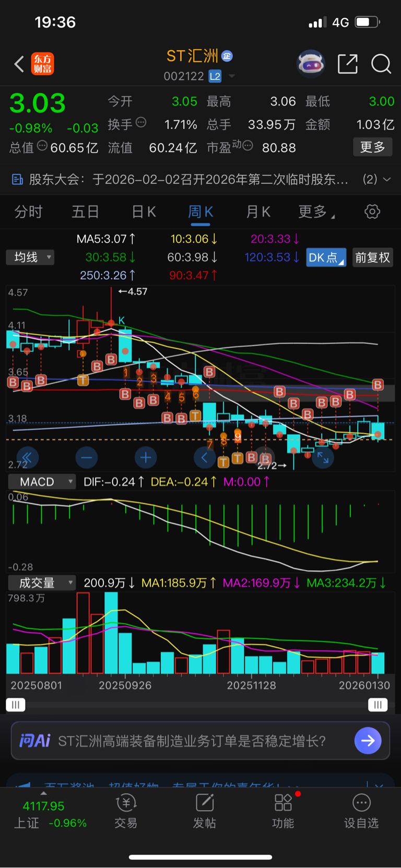Expand stock code dropdown arrow
This screenshot has height=868, width=401.
click(232, 76)
